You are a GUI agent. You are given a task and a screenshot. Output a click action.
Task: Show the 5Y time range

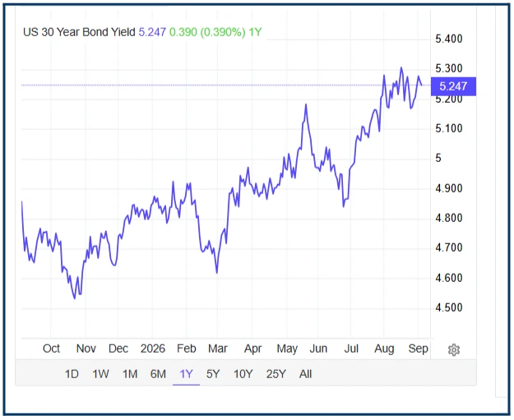coord(213,374)
